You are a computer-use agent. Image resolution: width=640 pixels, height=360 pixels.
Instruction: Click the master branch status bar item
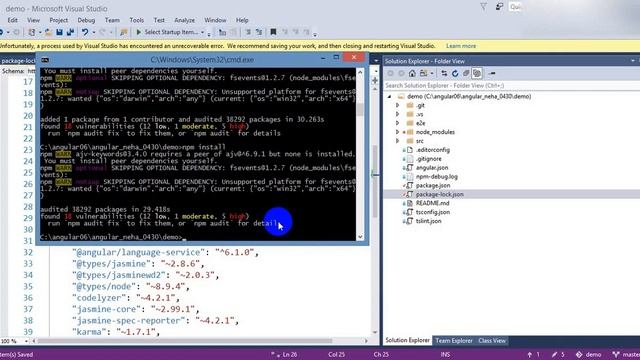coord(626,354)
